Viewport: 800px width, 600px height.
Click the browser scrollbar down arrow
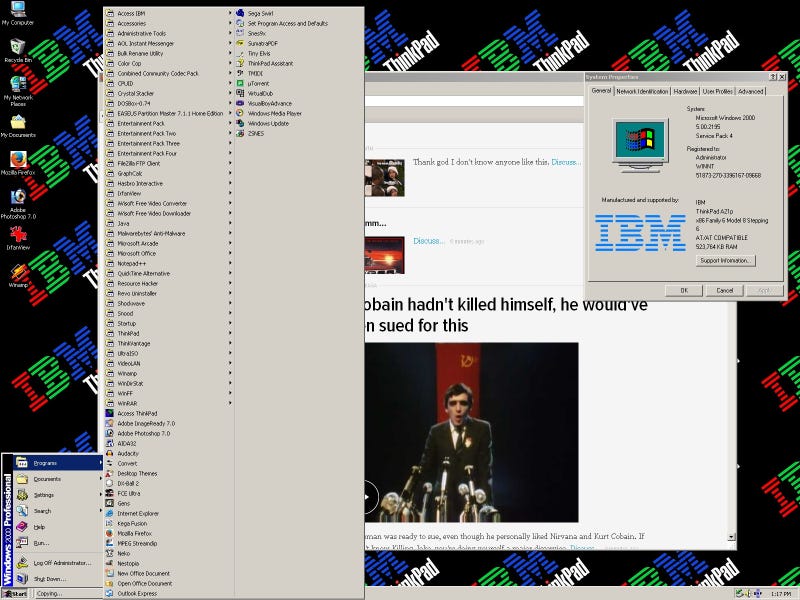click(x=732, y=537)
